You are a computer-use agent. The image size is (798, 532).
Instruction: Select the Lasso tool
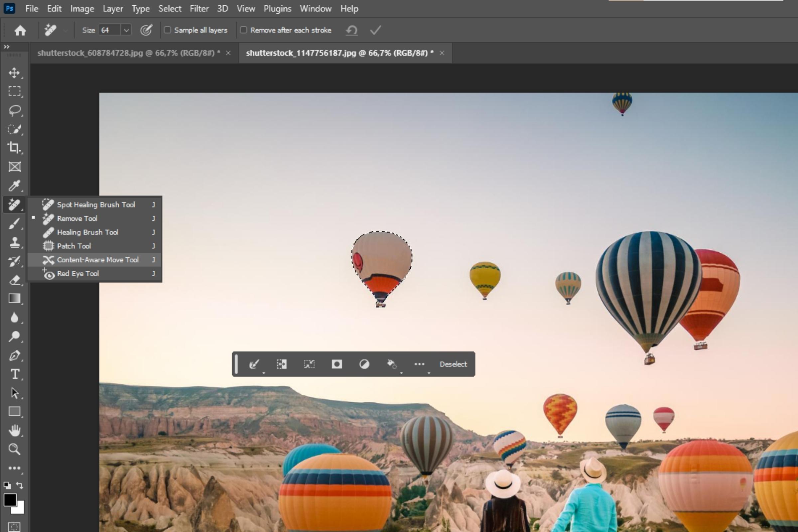coord(14,110)
